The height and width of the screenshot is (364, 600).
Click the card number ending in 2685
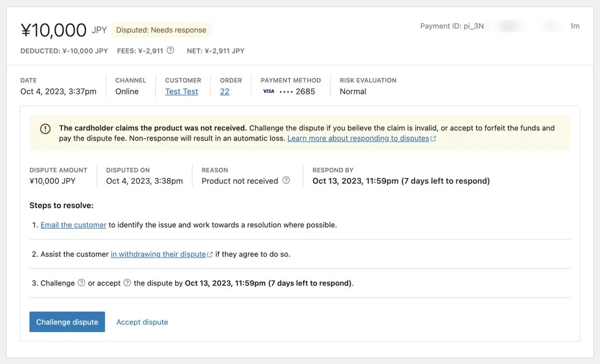(x=297, y=92)
